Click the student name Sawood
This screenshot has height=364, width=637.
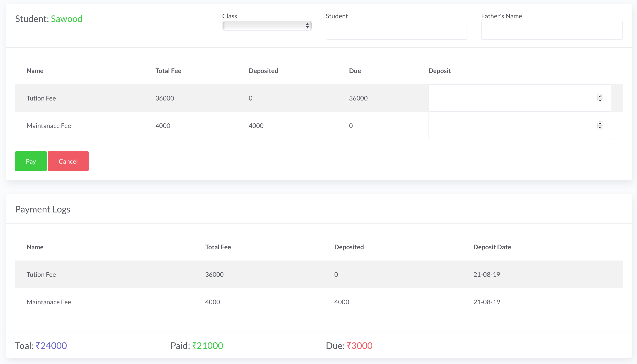[x=66, y=19]
